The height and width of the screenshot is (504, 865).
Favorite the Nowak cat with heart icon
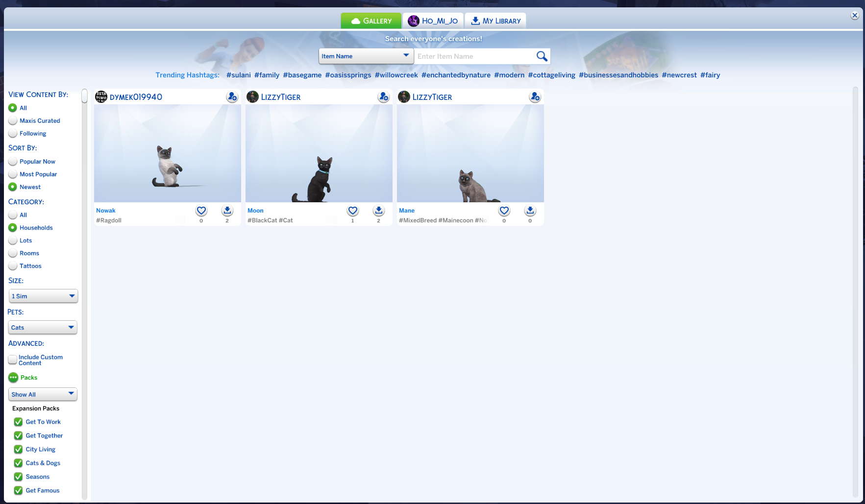201,211
